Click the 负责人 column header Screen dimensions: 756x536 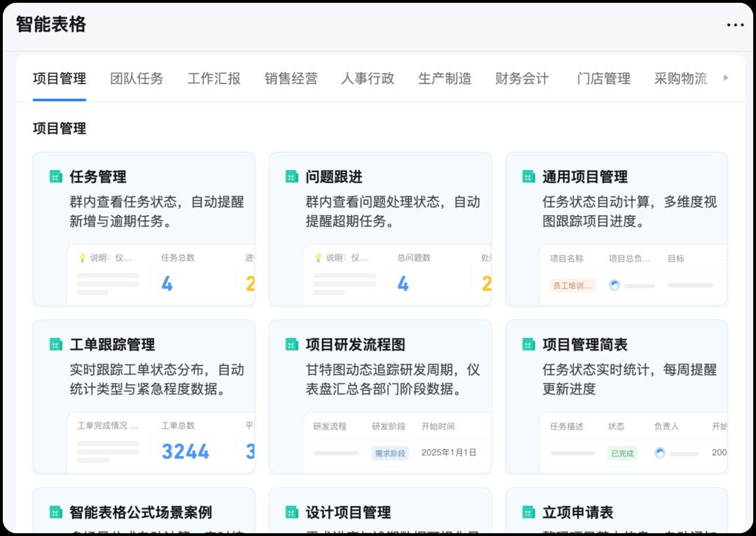click(x=667, y=426)
